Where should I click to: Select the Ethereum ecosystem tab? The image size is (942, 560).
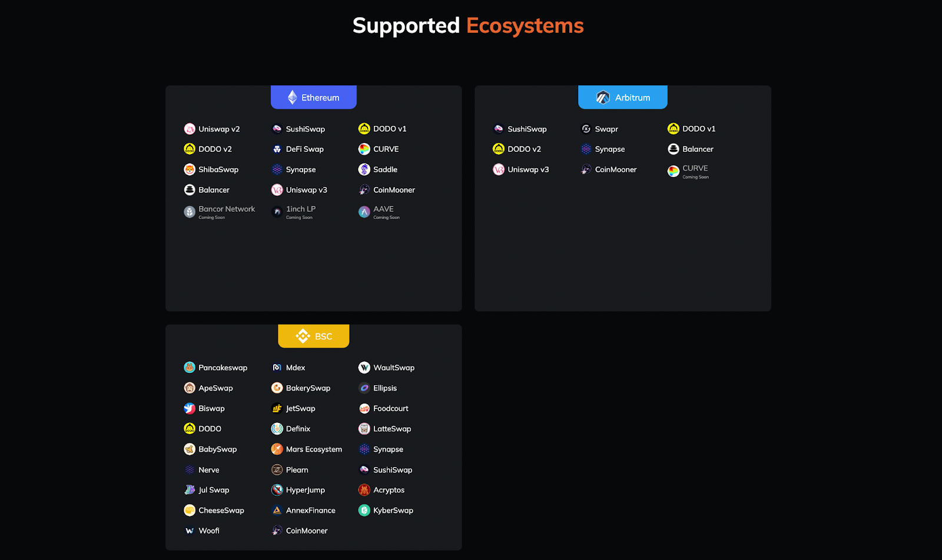(314, 97)
